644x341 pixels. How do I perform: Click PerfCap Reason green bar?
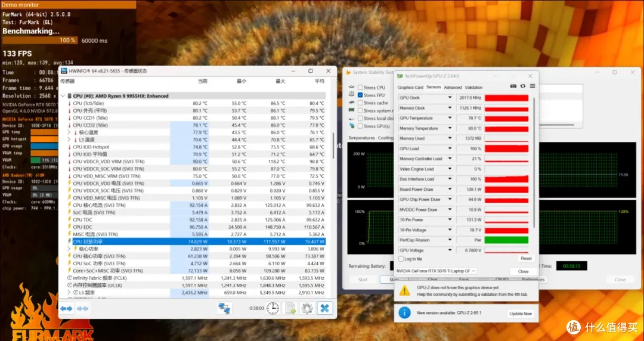[x=506, y=240]
